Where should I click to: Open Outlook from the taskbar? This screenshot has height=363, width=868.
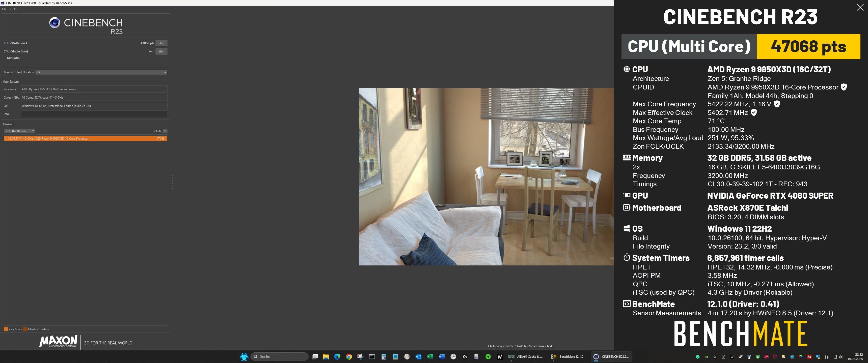[418, 357]
